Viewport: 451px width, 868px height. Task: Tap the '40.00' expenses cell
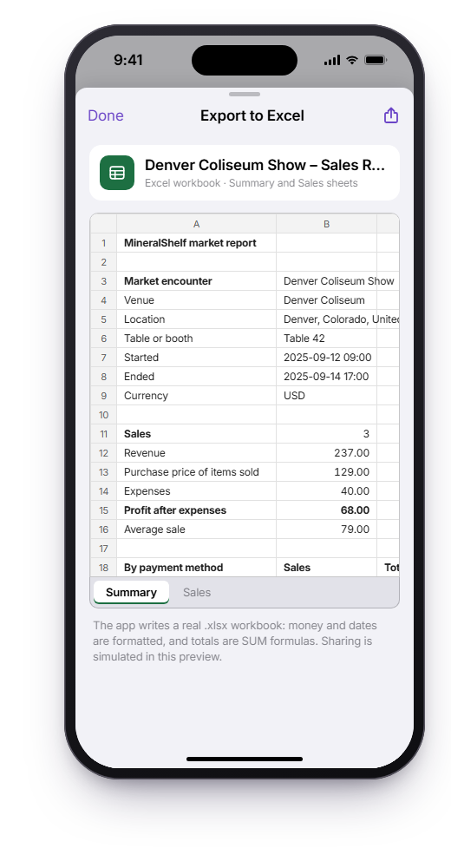pyautogui.click(x=326, y=491)
